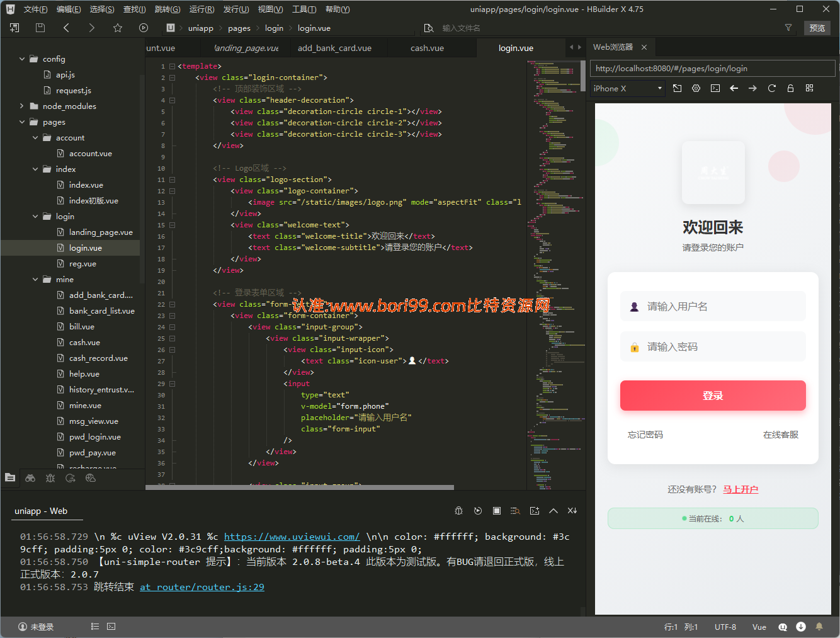Open the 运行(R) menu
The height and width of the screenshot is (638, 840).
coord(201,9)
